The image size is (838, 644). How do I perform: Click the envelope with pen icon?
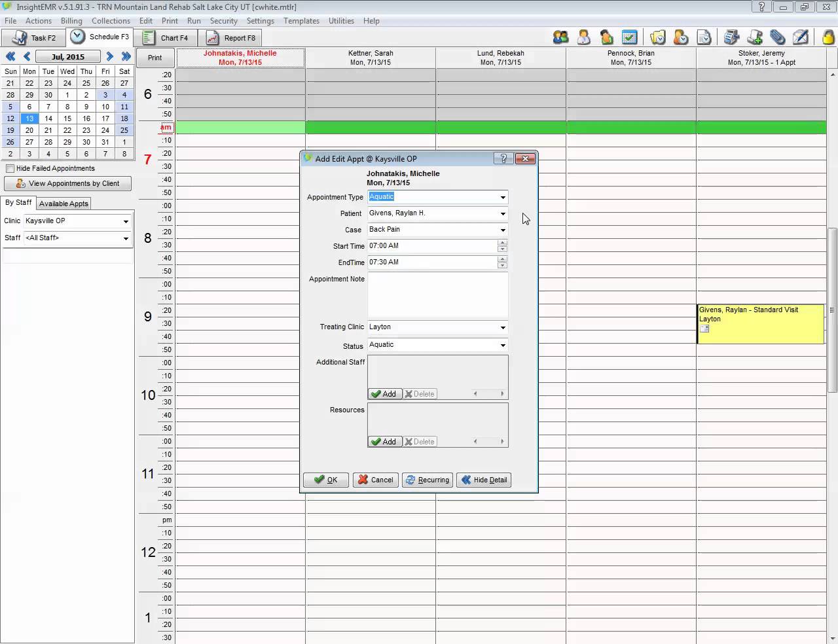(x=801, y=37)
